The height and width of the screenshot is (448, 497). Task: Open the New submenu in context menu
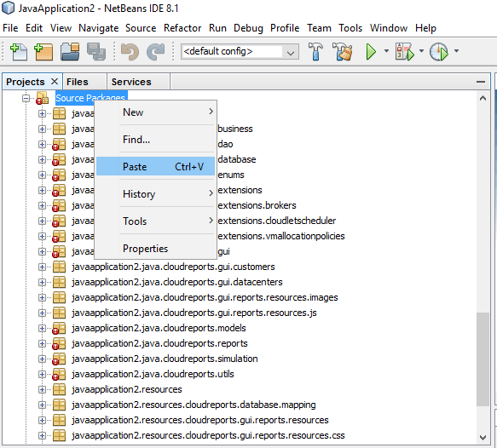click(x=155, y=112)
